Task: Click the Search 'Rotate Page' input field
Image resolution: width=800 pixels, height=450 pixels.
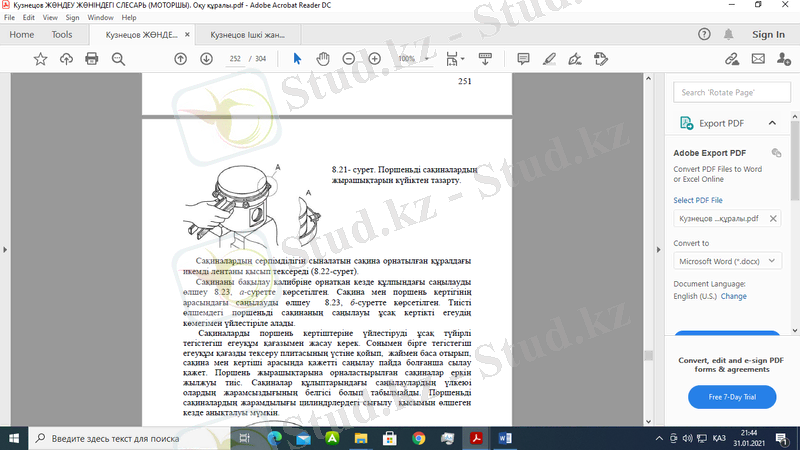Action: pyautogui.click(x=729, y=92)
